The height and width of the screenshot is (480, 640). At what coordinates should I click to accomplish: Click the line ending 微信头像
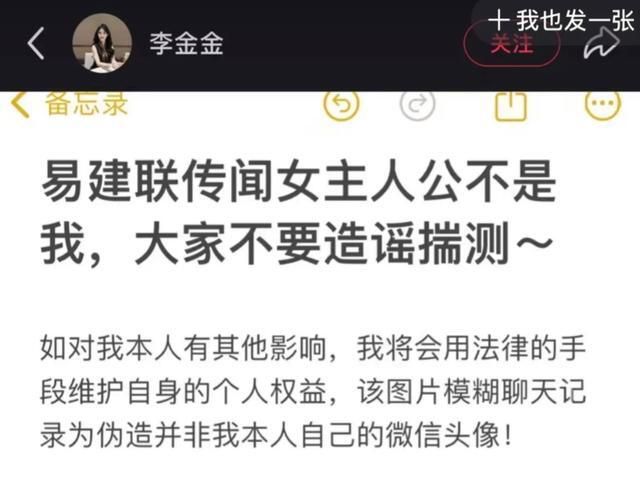[276, 435]
